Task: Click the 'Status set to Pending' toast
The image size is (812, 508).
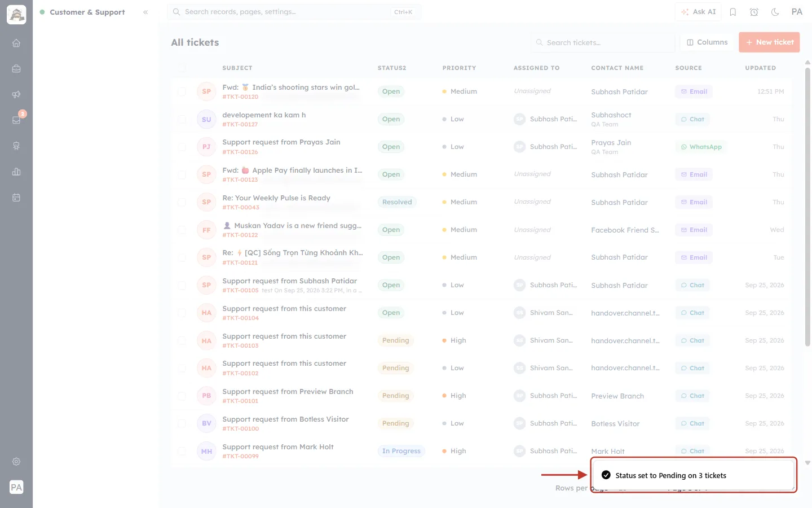Action: click(694, 475)
